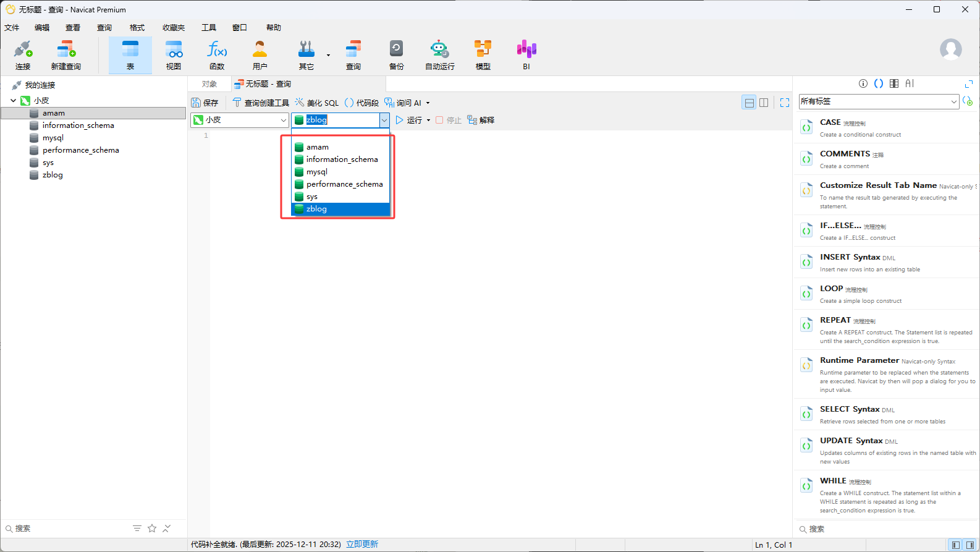The width and height of the screenshot is (980, 552).
Task: Open the 模型 model icon
Action: coord(483,55)
